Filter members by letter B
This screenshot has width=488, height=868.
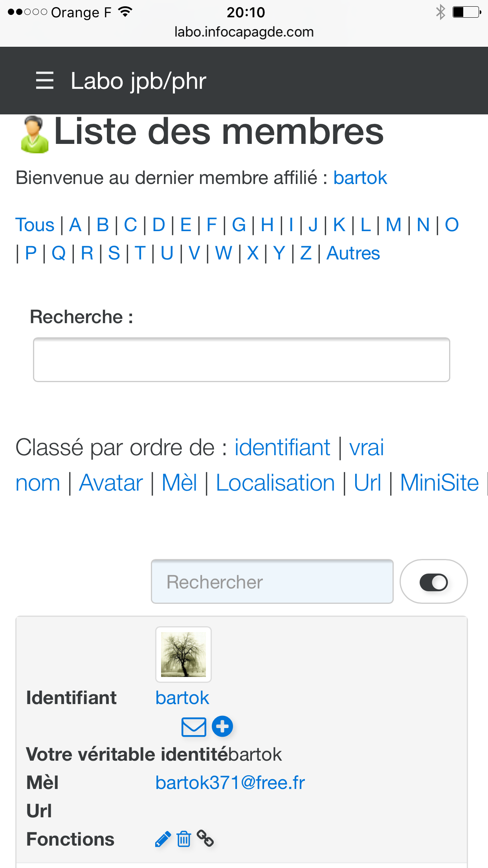(103, 225)
